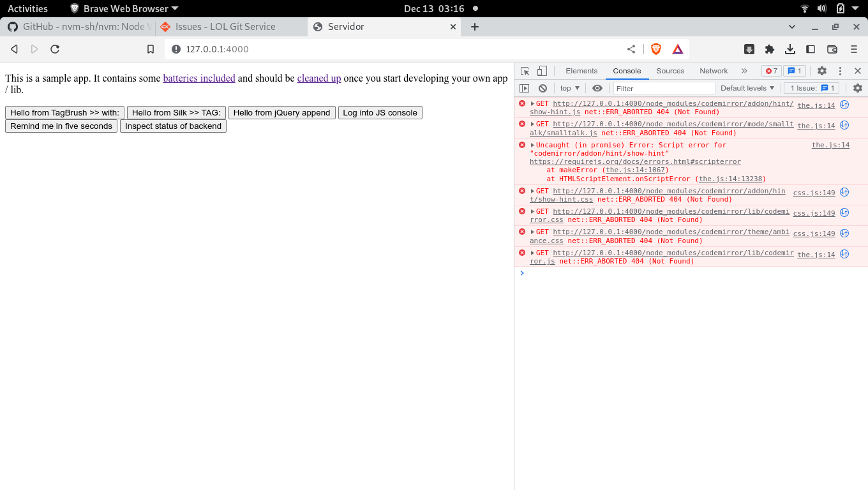Toggle the console sidebar
Image resolution: width=868 pixels, height=490 pixels.
click(525, 88)
